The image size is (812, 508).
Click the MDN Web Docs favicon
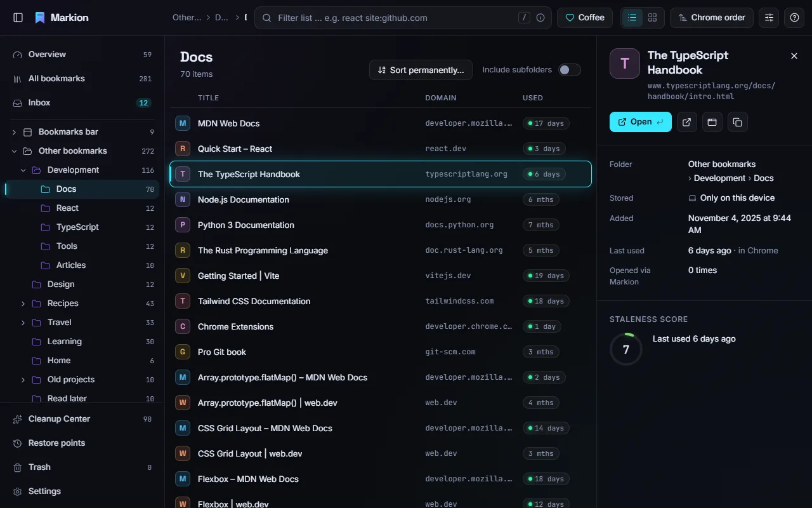tap(183, 123)
